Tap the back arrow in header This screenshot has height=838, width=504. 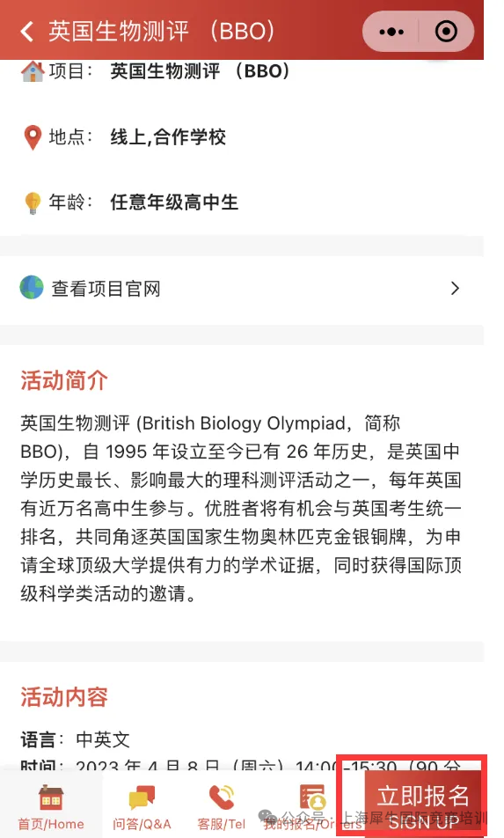[26, 31]
